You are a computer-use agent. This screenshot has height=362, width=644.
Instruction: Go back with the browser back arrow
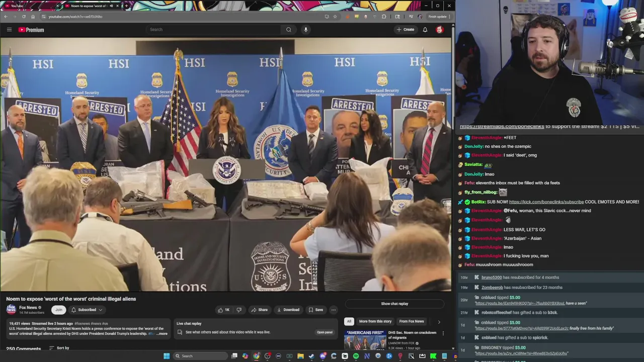(x=6, y=17)
